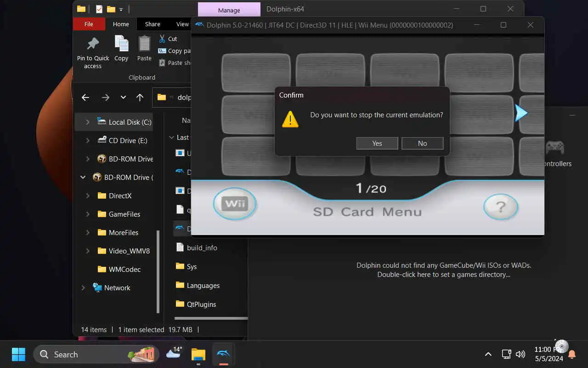
Task: Open the Windows Start menu
Action: (18, 354)
